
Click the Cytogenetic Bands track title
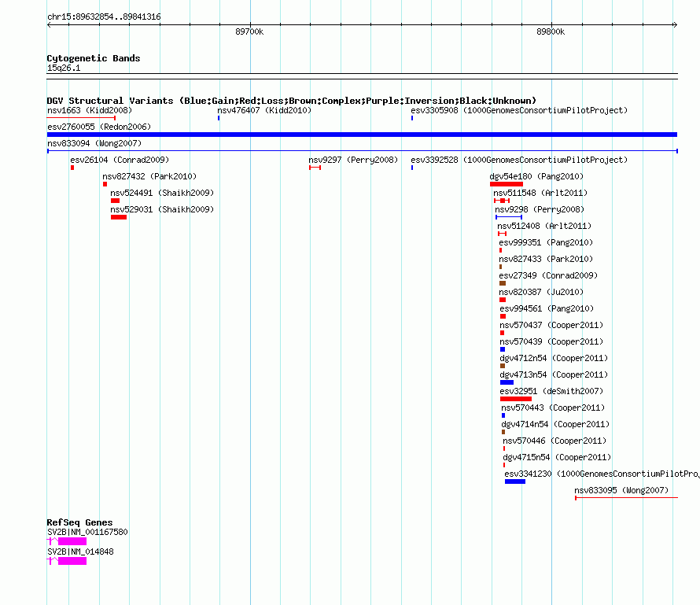[x=94, y=58]
